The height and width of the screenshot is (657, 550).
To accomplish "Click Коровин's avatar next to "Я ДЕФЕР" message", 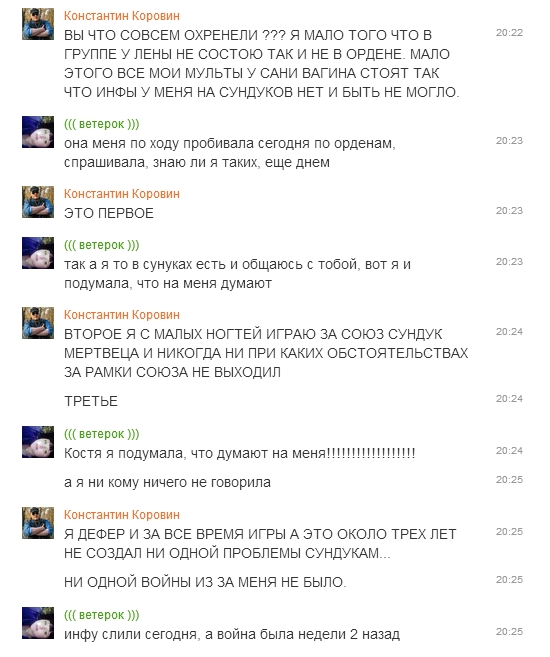I will [38, 523].
